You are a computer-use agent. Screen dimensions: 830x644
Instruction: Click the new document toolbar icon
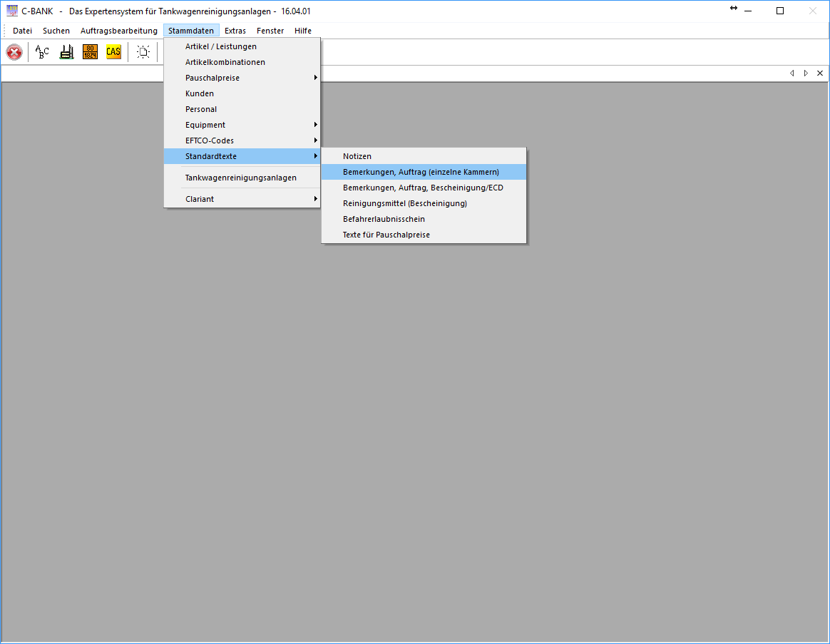pyautogui.click(x=143, y=52)
